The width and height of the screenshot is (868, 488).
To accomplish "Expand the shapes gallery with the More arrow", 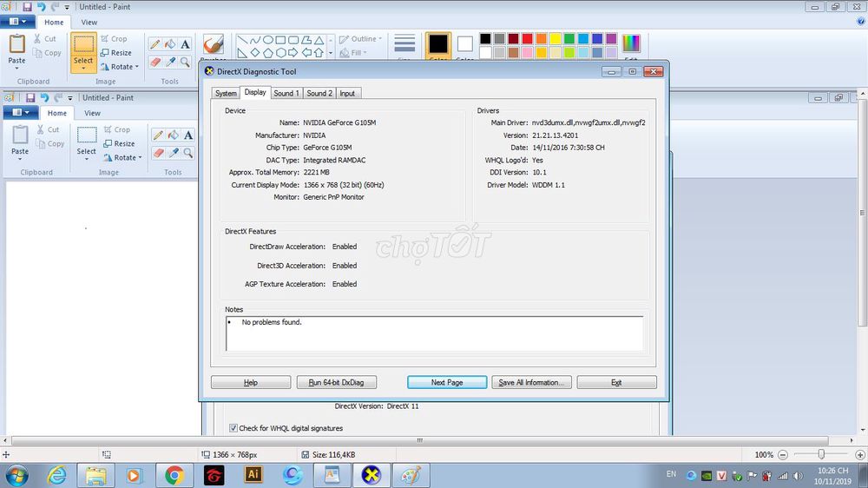I will click(331, 54).
